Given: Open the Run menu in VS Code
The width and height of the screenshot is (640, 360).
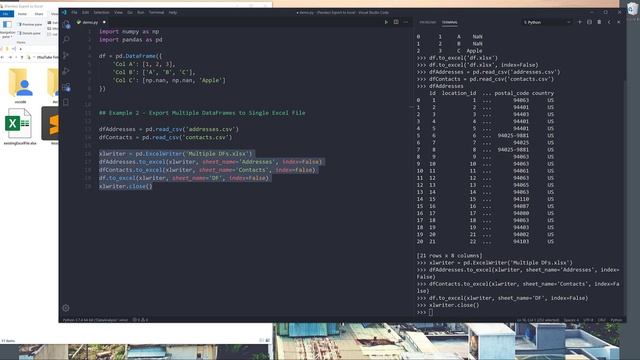Looking at the screenshot, I should (x=140, y=13).
